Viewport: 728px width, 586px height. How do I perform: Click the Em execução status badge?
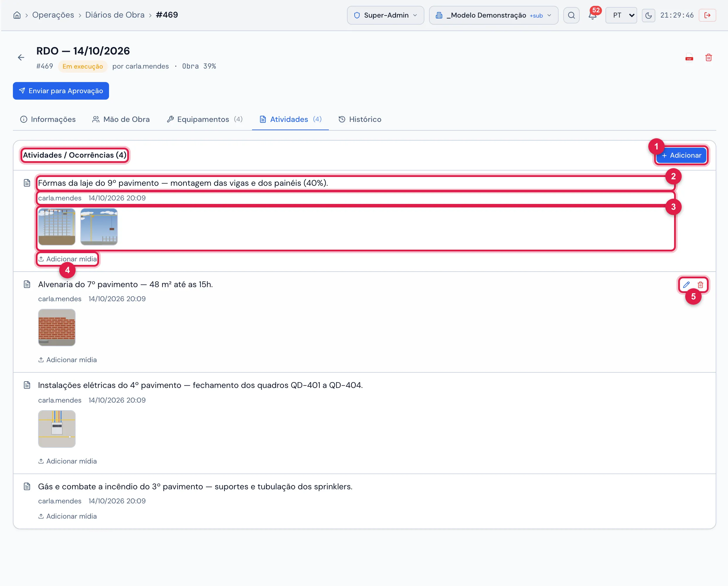(83, 66)
